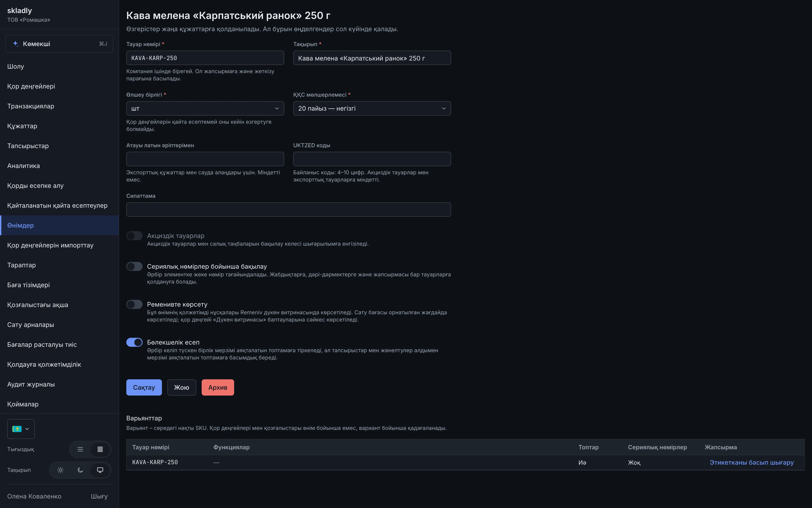Open Тапсырыстар section
Screen dimensions: 812x508
tap(59, 146)
